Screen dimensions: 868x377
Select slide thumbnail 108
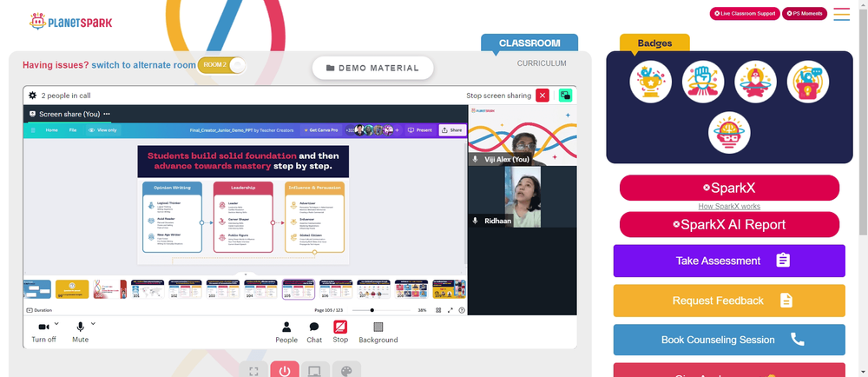tap(411, 289)
